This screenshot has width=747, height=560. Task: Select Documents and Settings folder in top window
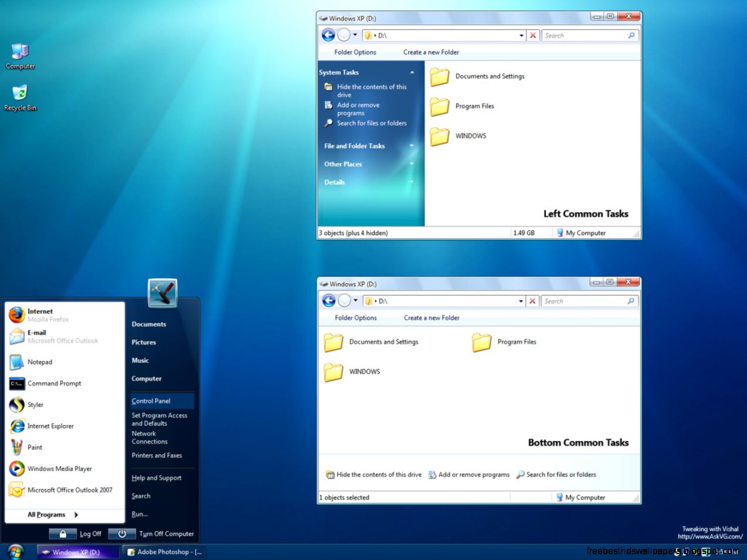pos(477,76)
